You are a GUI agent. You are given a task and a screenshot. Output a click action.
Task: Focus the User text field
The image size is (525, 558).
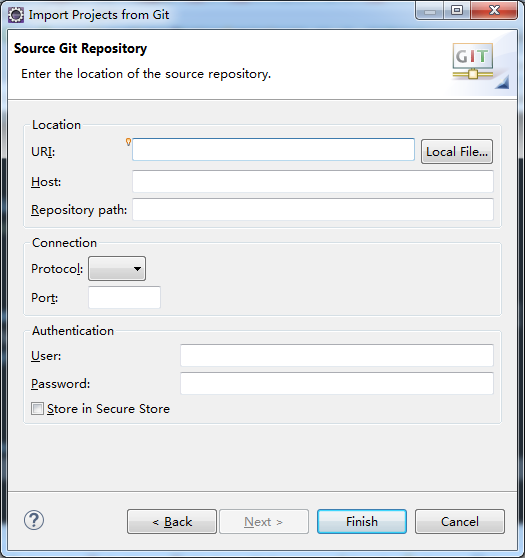point(337,355)
